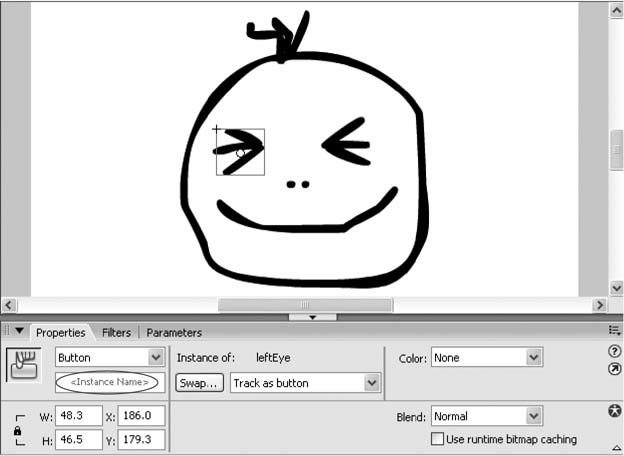Click the stage's left scroll arrow
This screenshot has height=456, width=624.
(10, 305)
